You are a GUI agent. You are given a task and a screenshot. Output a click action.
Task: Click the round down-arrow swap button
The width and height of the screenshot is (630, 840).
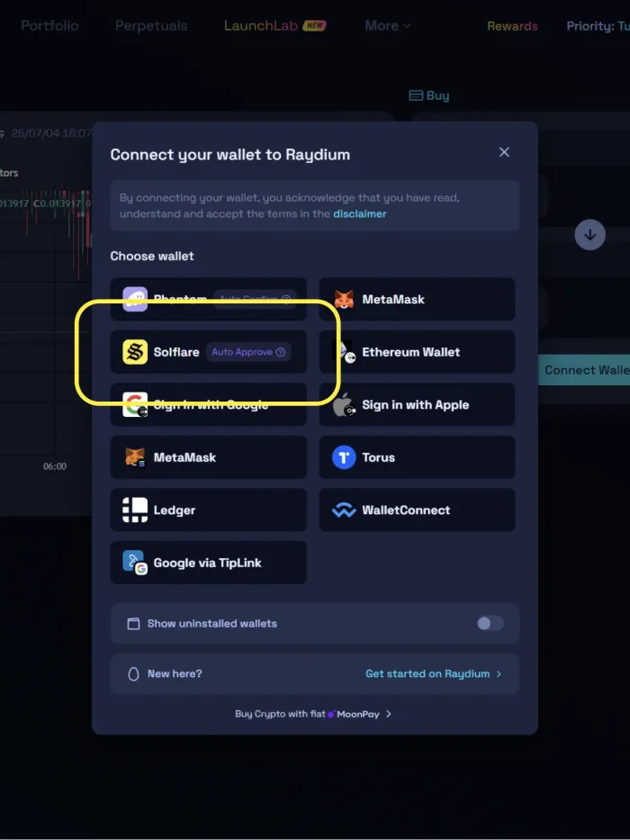click(x=589, y=235)
